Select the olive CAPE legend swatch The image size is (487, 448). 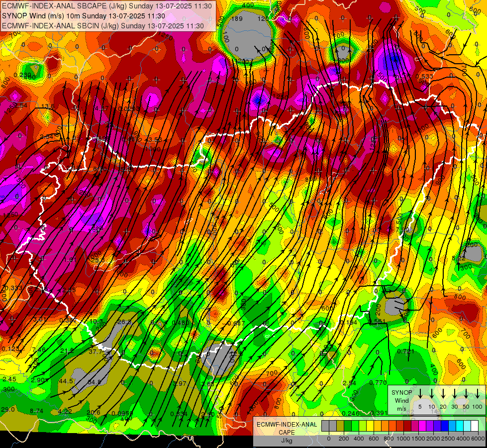tap(340, 426)
